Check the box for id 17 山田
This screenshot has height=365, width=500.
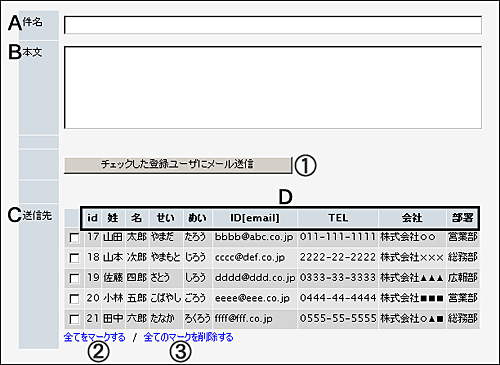click(74, 238)
